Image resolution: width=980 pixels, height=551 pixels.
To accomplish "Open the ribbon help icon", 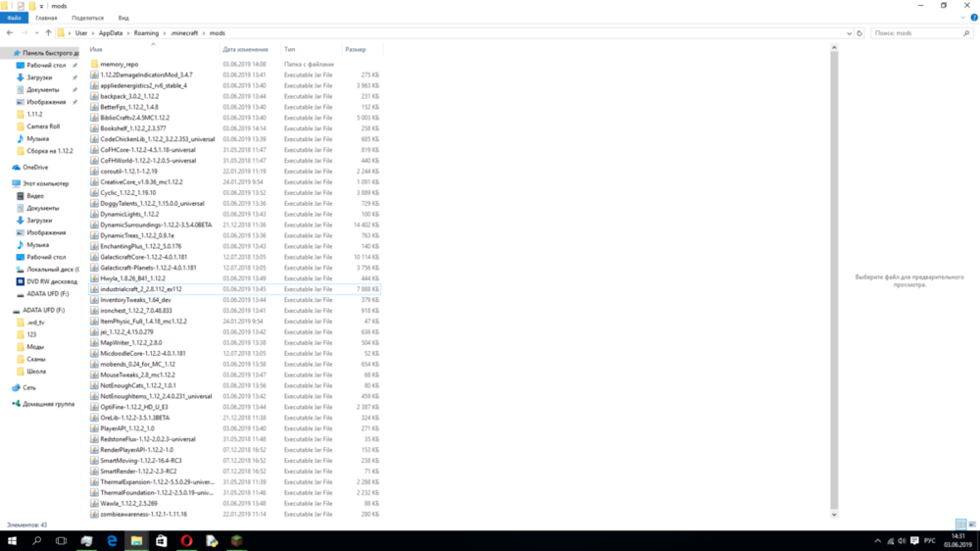I will (x=974, y=18).
